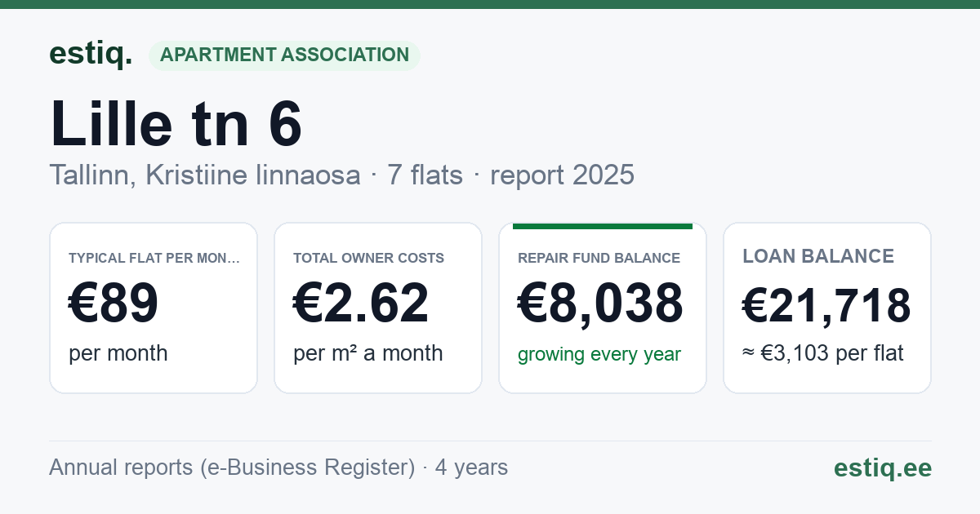Viewport: 980px width, 514px height.
Task: Click the REPAIR FUND BALANCE label
Action: (x=599, y=258)
